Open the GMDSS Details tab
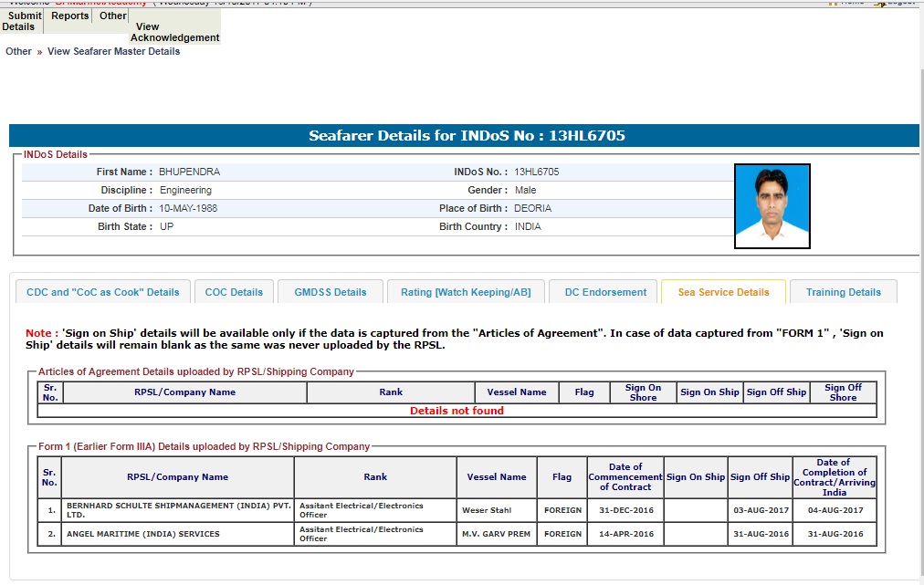This screenshot has height=585, width=924. point(331,292)
